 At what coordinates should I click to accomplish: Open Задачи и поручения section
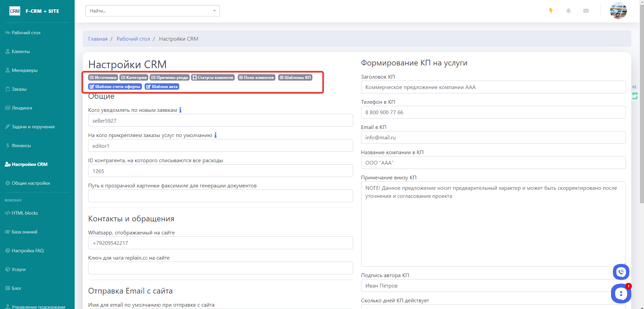click(33, 127)
